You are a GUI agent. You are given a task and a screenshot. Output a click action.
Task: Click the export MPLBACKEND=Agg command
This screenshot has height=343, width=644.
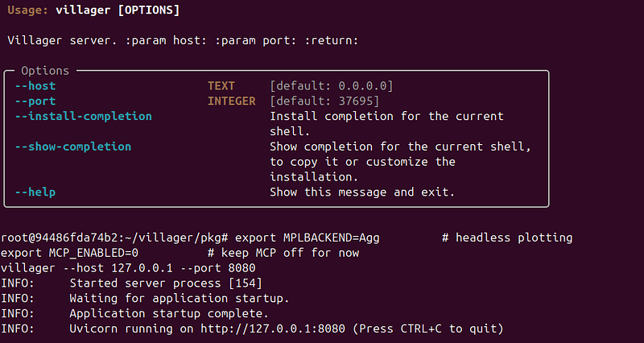point(308,238)
